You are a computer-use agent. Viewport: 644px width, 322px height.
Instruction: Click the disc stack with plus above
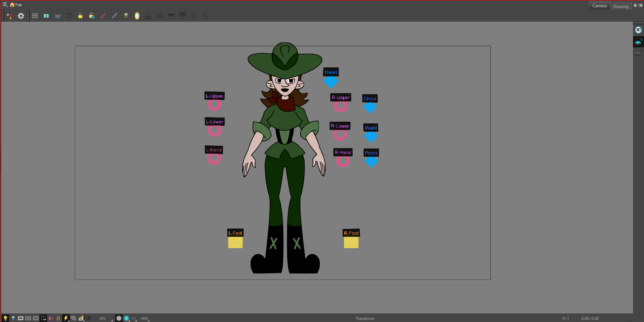pos(148,16)
